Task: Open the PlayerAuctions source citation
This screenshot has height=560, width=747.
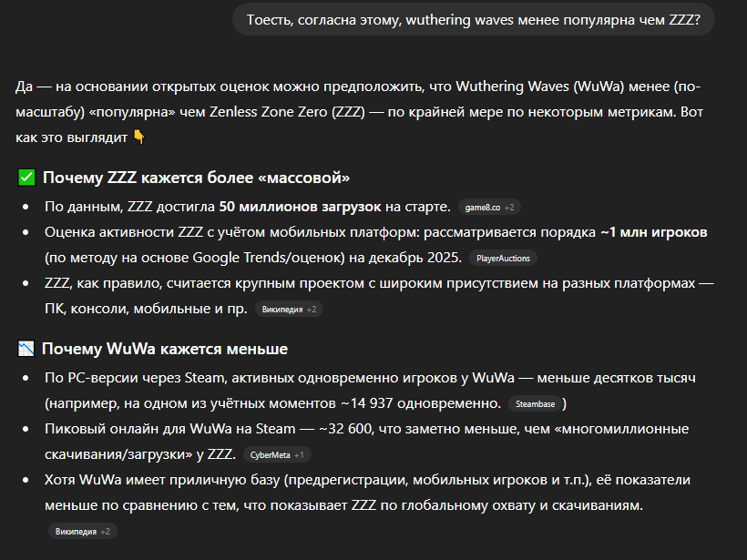Action: [503, 258]
